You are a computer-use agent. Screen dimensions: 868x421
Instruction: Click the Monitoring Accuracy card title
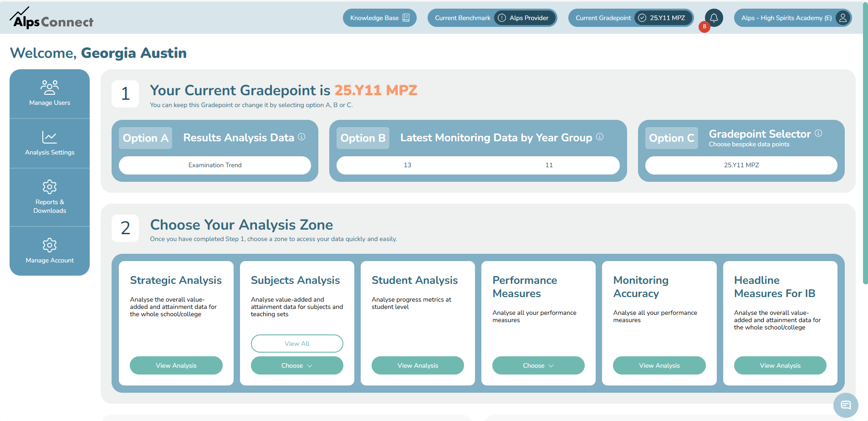641,287
